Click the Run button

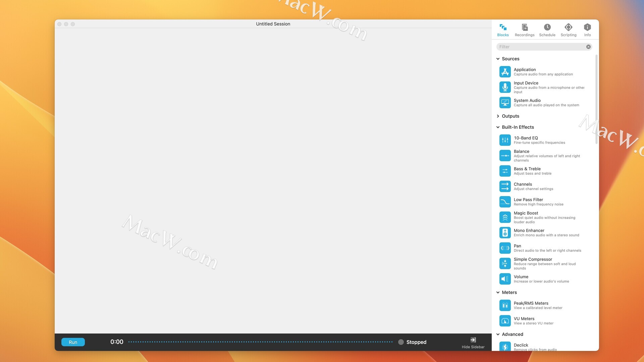tap(73, 342)
